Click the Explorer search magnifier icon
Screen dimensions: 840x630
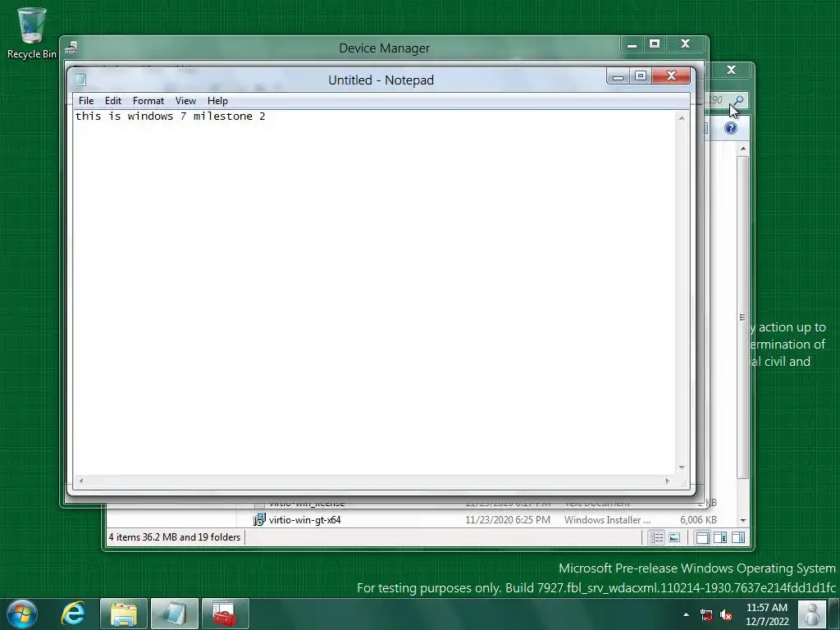(x=739, y=100)
